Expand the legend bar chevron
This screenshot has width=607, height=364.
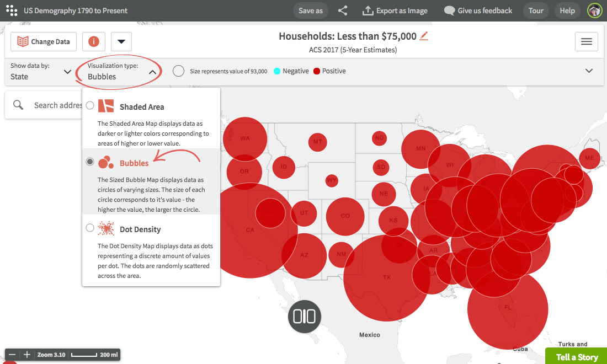(589, 71)
